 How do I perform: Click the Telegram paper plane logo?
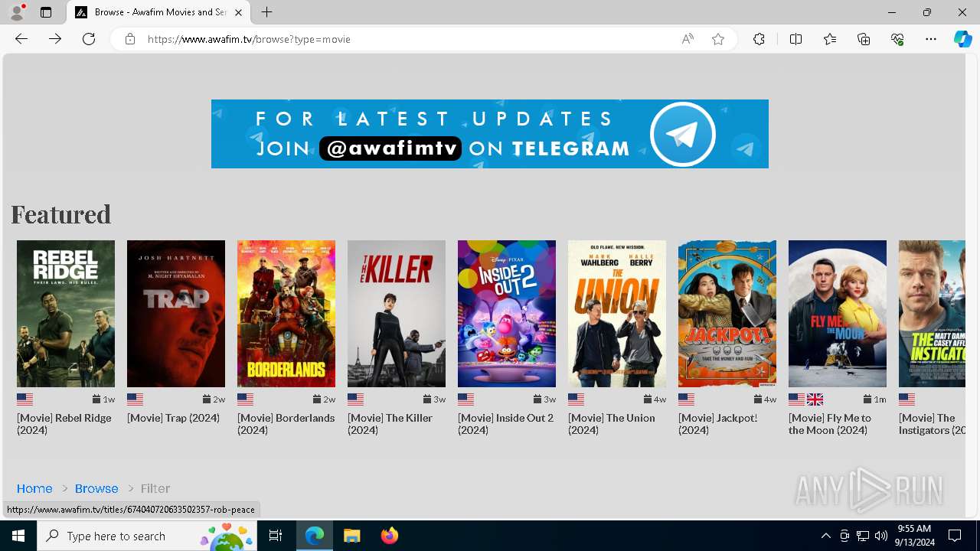pyautogui.click(x=683, y=134)
